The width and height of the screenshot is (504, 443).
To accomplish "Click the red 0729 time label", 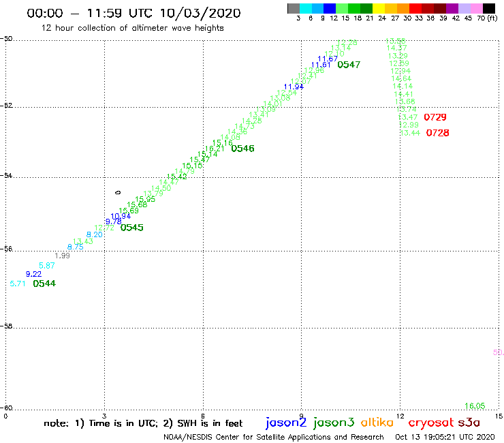I will click(435, 117).
